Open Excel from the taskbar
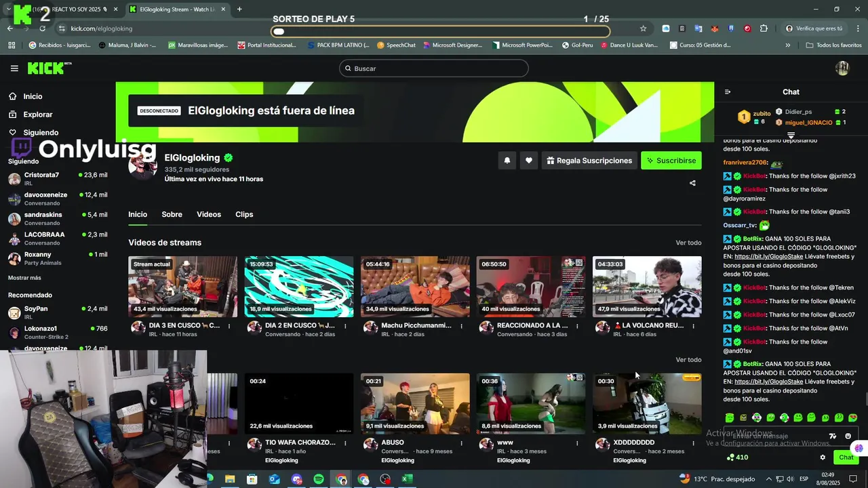 click(x=407, y=479)
